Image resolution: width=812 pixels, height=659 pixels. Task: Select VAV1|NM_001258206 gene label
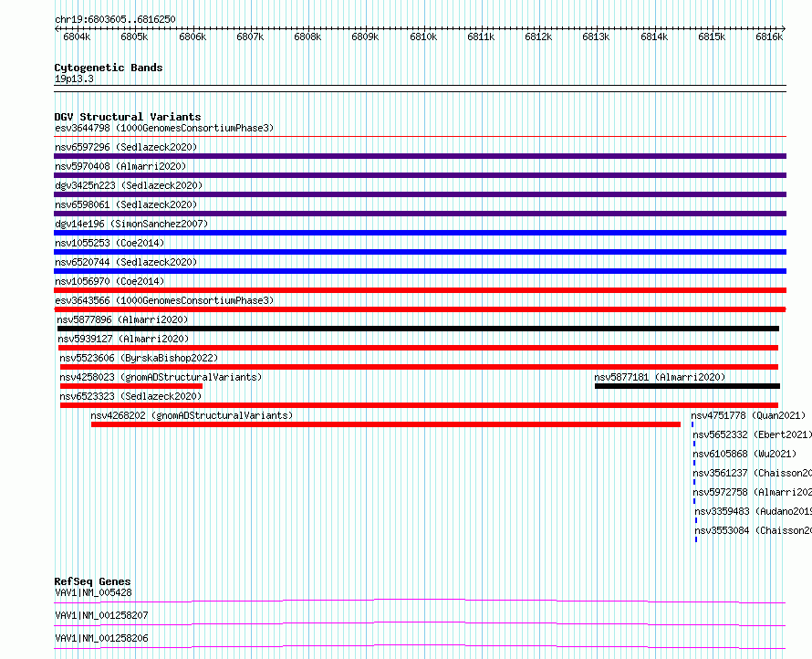[101, 638]
